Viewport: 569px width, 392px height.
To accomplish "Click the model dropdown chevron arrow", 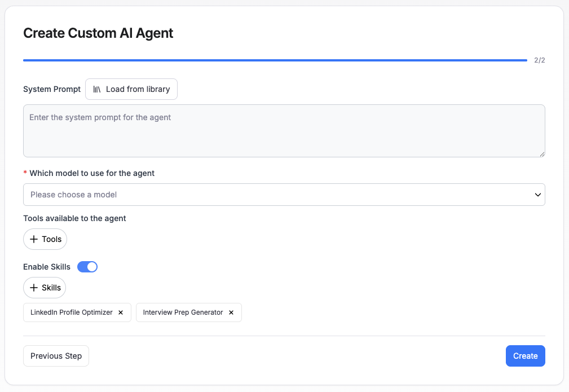I will 537,194.
